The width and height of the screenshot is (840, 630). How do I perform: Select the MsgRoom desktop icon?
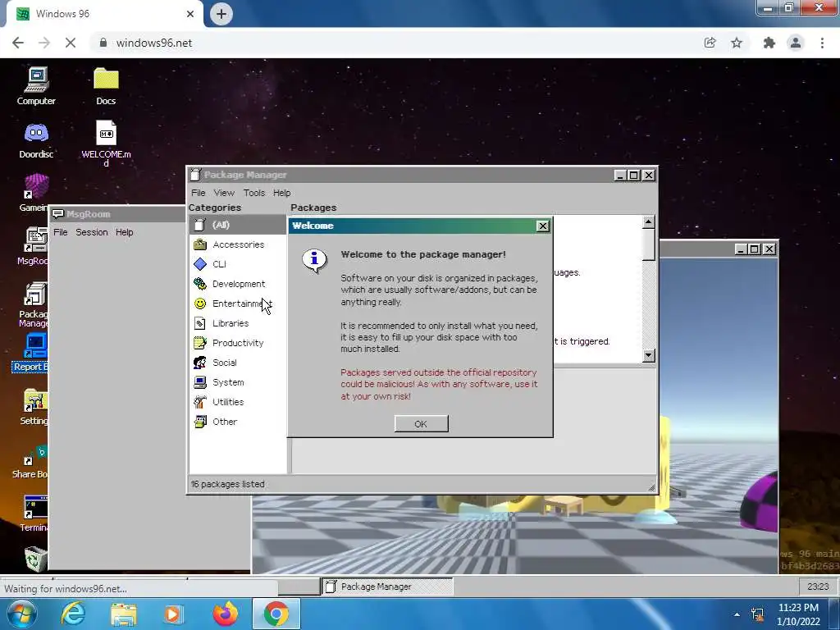point(34,246)
